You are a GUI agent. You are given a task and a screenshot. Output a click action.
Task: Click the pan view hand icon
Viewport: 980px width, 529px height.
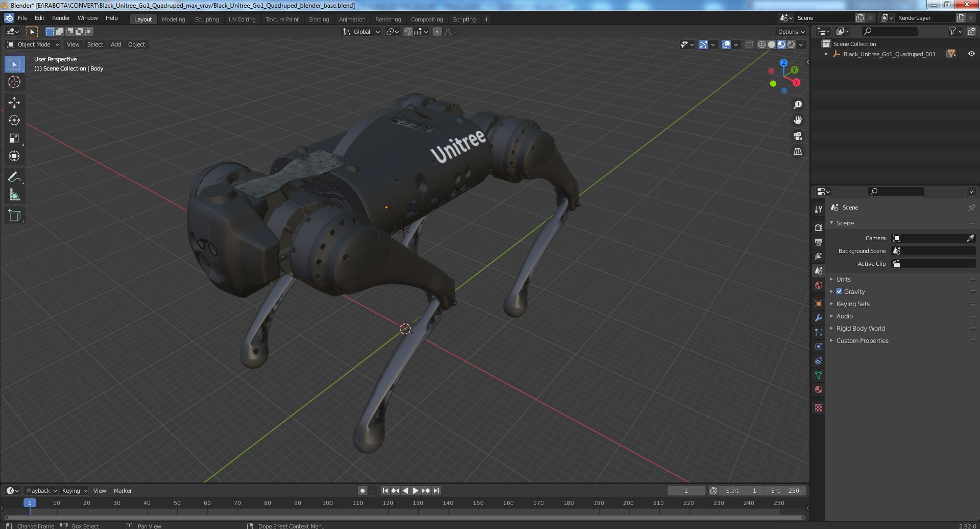[x=797, y=120]
